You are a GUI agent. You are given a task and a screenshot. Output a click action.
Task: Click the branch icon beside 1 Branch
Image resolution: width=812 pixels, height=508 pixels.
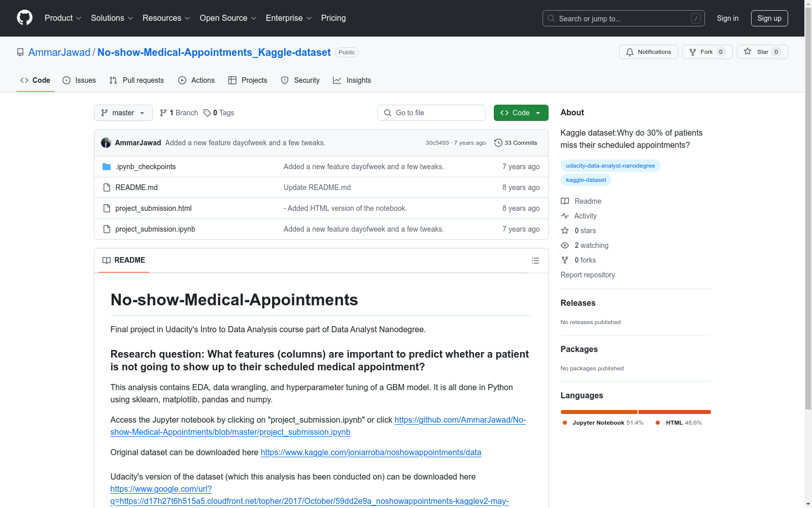(163, 113)
